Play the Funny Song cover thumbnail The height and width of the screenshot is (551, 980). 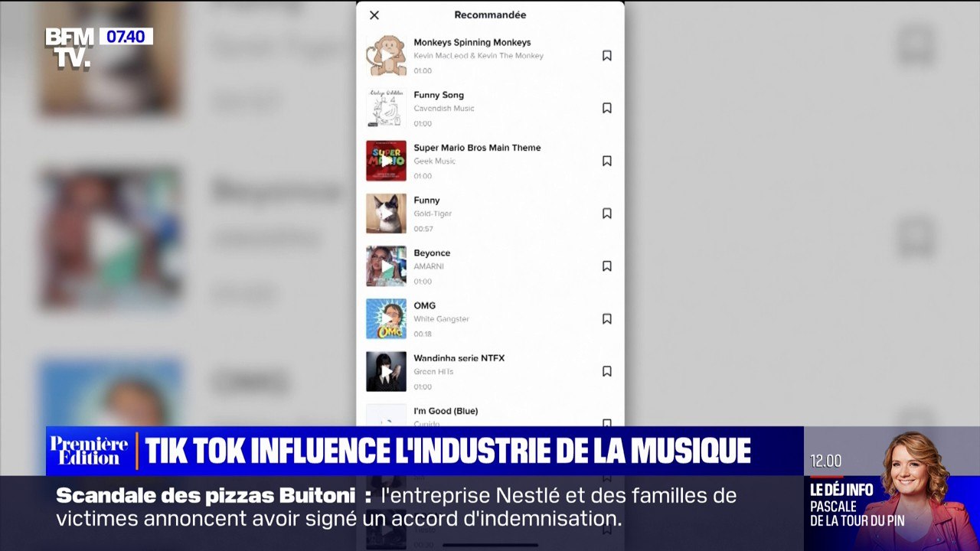click(386, 109)
